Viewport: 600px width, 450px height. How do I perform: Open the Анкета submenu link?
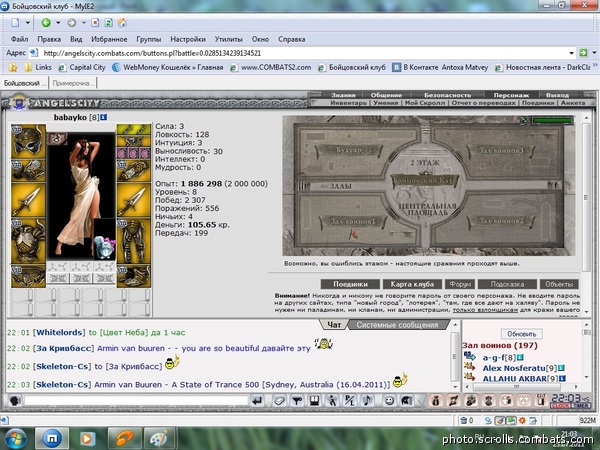(x=573, y=103)
